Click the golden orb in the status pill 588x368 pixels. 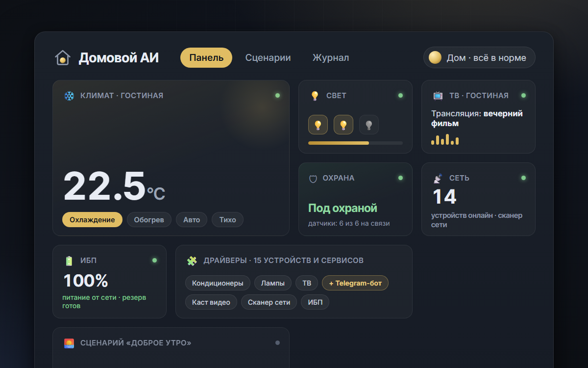coord(435,57)
